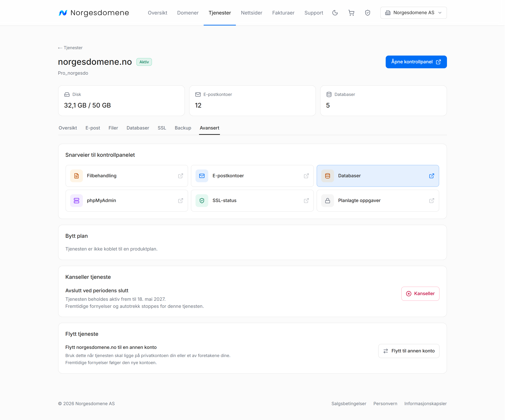Click the Disk drive icon
The width and height of the screenshot is (510, 420).
[x=67, y=94]
